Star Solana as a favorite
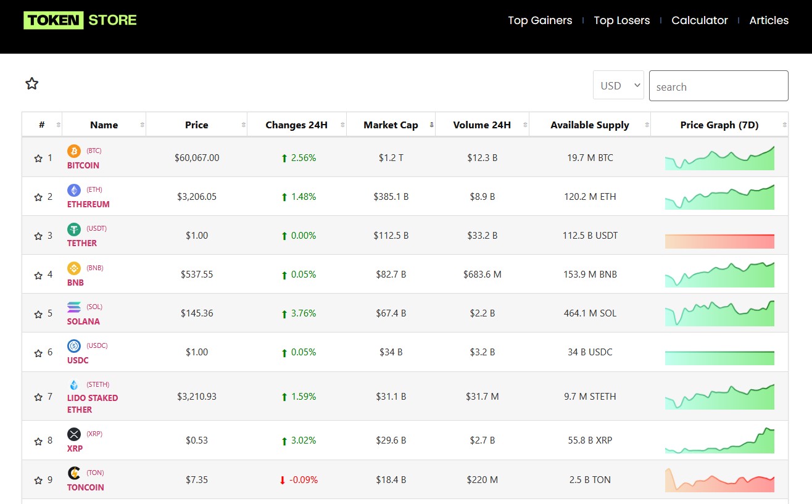The height and width of the screenshot is (504, 812). 38,314
